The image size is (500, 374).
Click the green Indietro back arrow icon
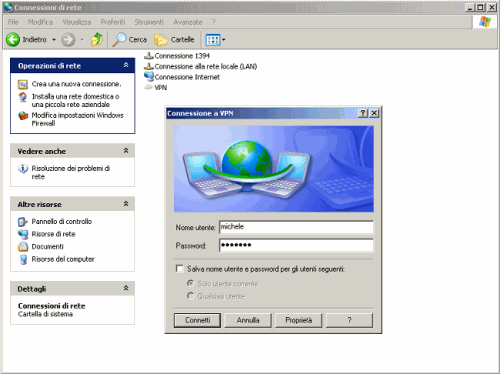[x=13, y=40]
